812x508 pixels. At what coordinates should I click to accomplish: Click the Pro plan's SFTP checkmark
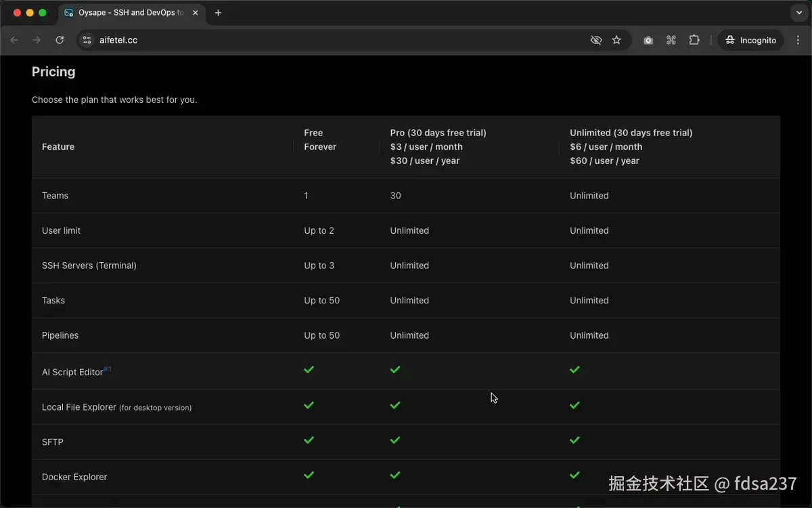[395, 440]
